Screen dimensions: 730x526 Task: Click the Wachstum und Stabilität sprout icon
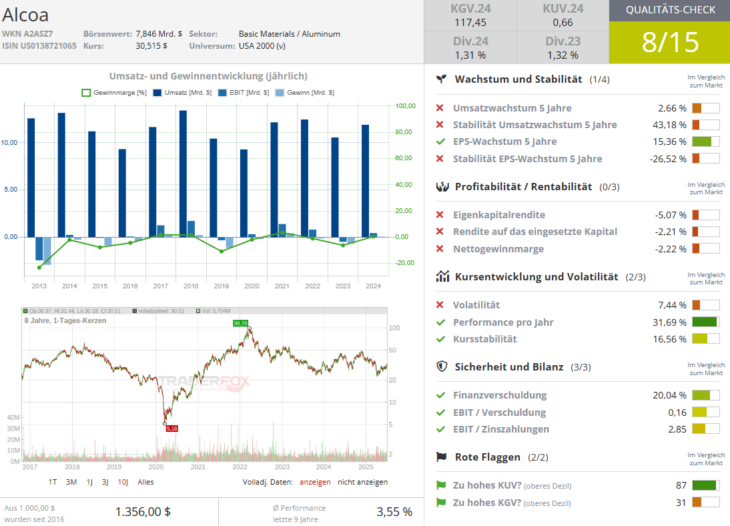click(x=441, y=79)
